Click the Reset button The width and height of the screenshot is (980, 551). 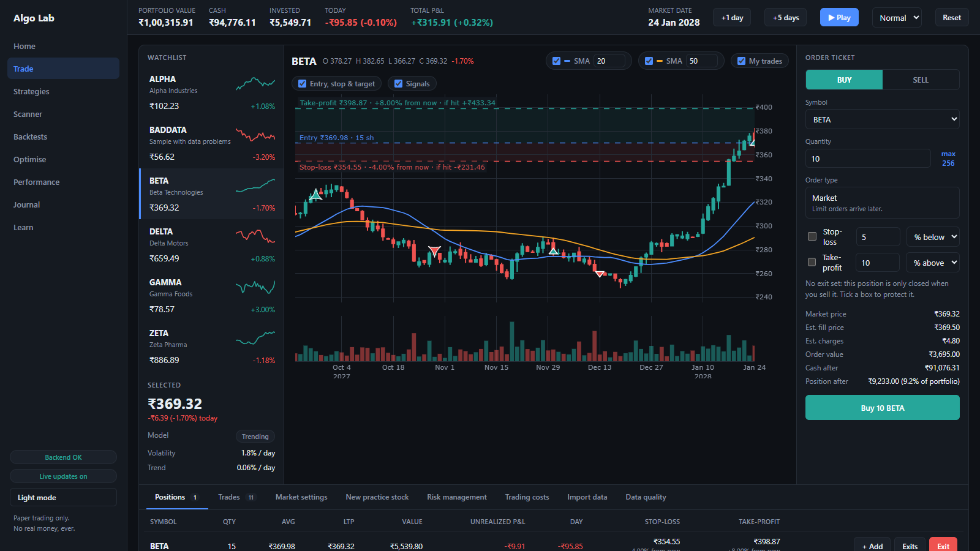(x=952, y=17)
